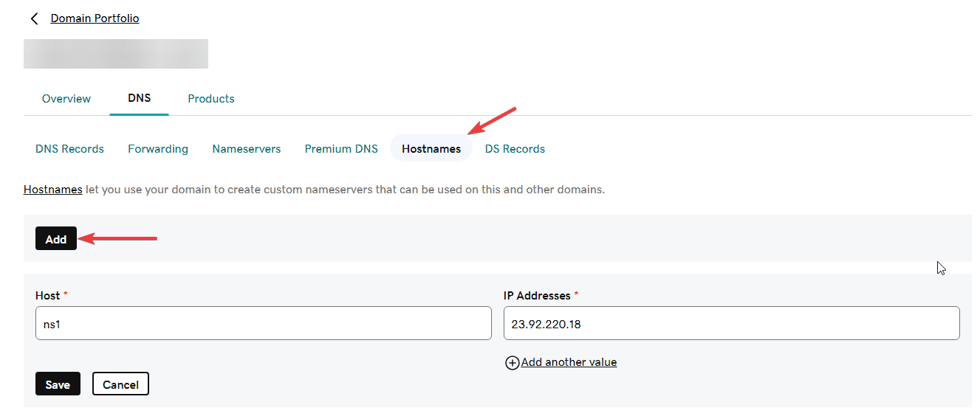This screenshot has height=419, width=980.
Task: Open the Domain Portfolio link
Action: tap(95, 18)
